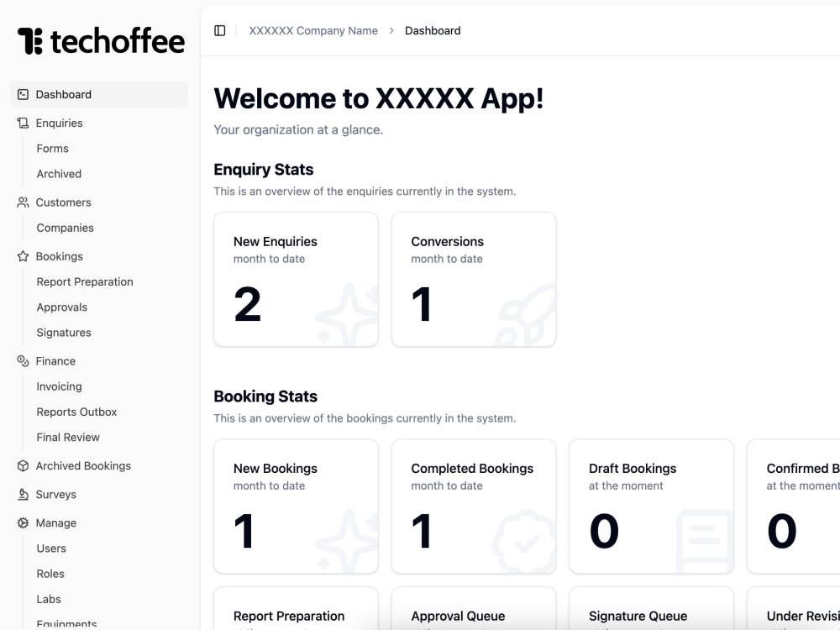This screenshot has height=630, width=840.
Task: Open Roles under Manage
Action: [x=50, y=574]
